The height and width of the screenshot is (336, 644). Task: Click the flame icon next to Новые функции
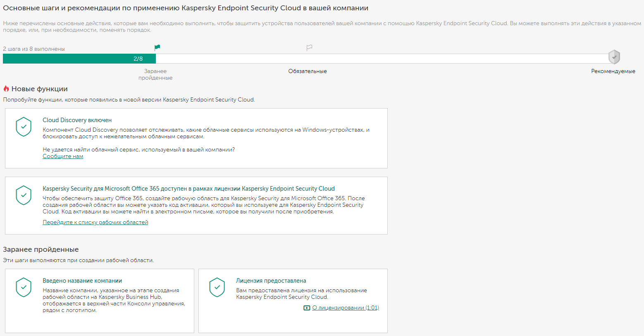[x=6, y=89]
